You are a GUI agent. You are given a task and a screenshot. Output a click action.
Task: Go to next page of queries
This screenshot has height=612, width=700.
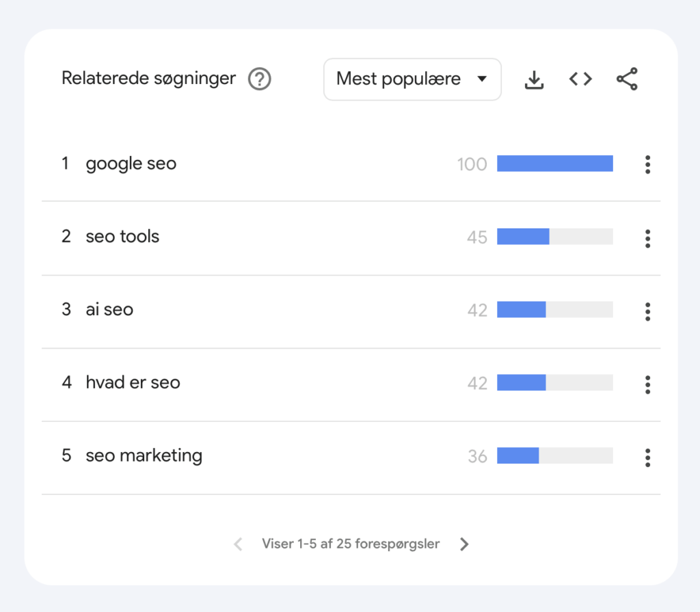[464, 544]
